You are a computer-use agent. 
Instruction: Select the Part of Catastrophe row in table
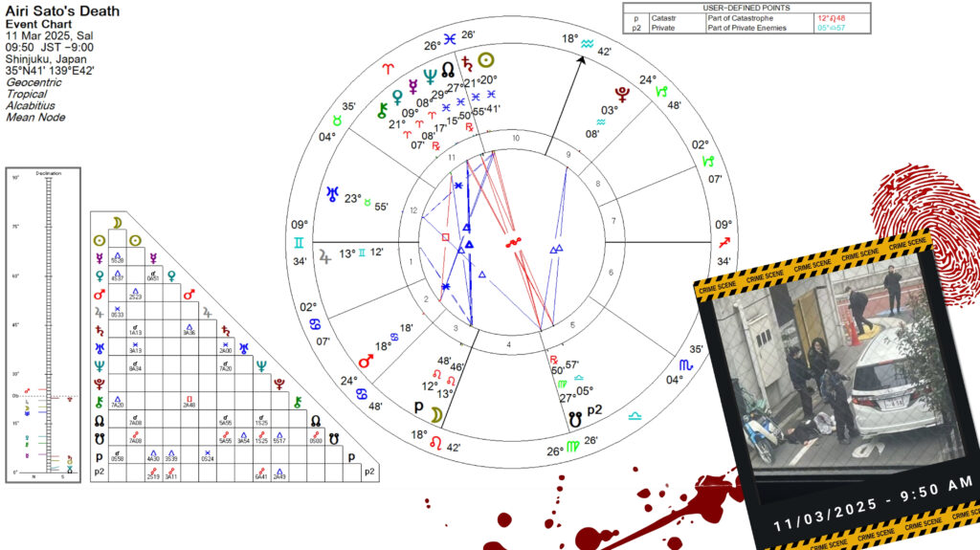tap(746, 18)
